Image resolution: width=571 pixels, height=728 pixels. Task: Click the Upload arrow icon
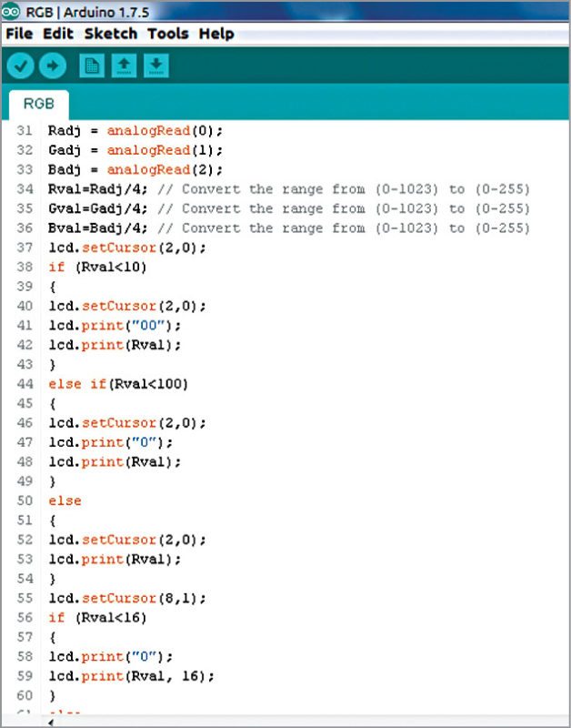[x=53, y=66]
